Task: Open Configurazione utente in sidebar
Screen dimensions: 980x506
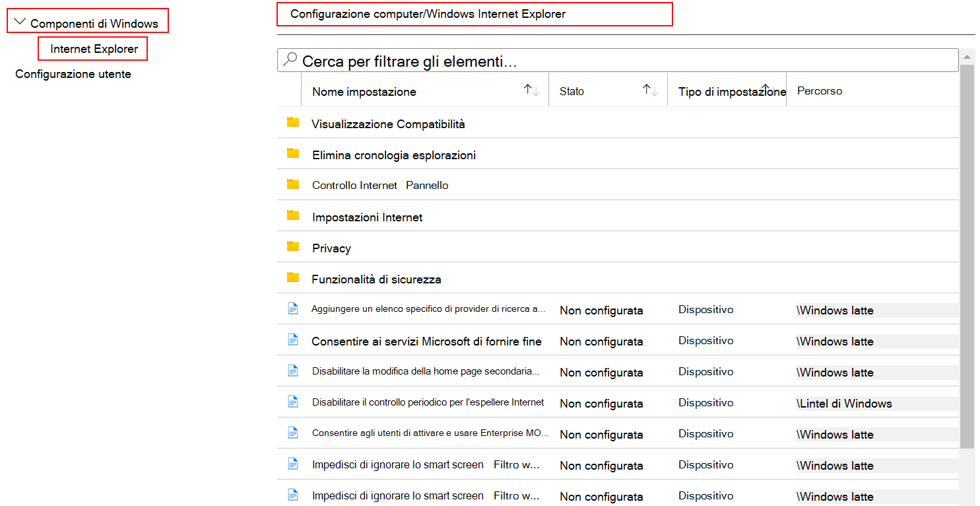Action: (x=73, y=74)
